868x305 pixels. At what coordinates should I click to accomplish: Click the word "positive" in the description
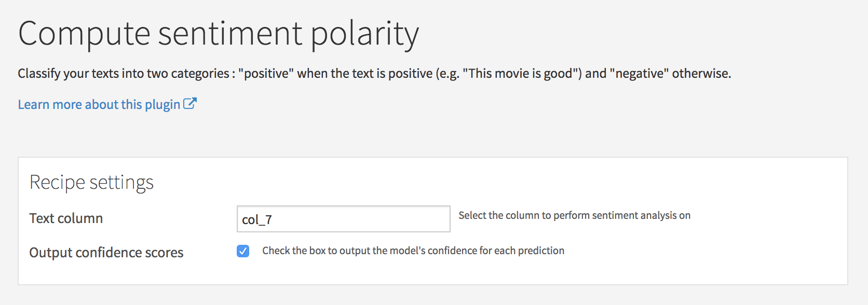coord(266,73)
